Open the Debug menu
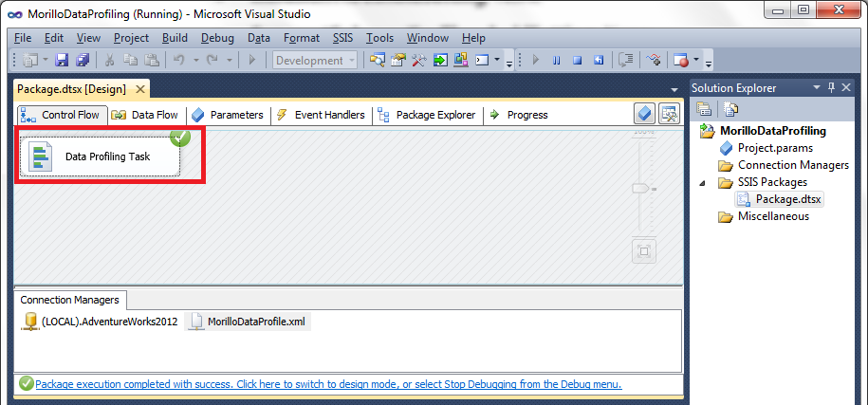Screen dimensions: 868x405 (x=217, y=38)
